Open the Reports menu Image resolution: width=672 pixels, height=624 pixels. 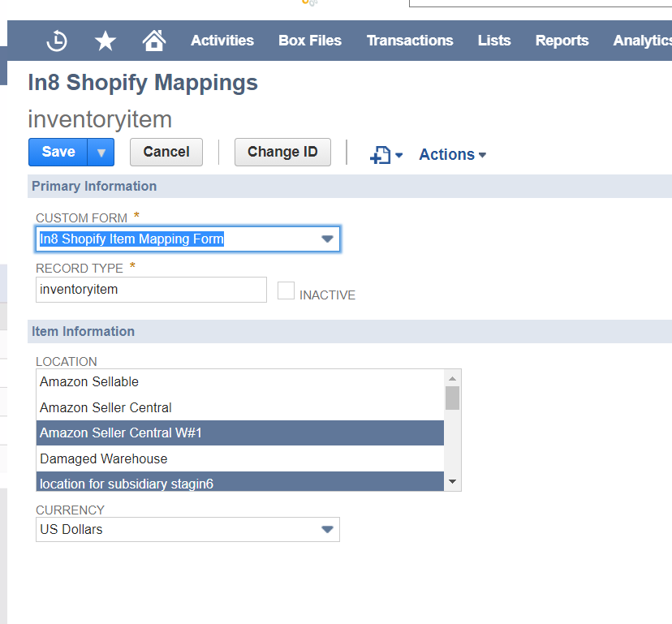click(562, 40)
